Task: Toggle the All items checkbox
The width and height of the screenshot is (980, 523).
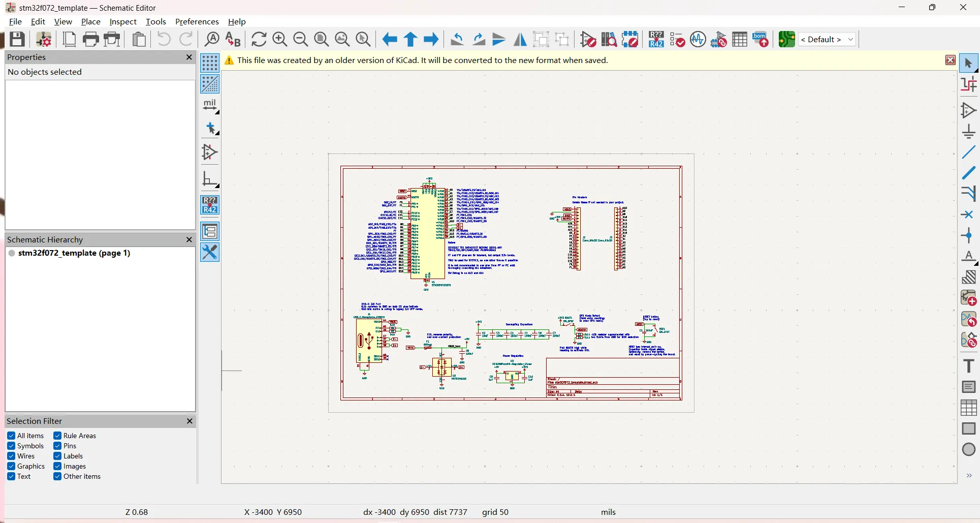Action: tap(11, 436)
